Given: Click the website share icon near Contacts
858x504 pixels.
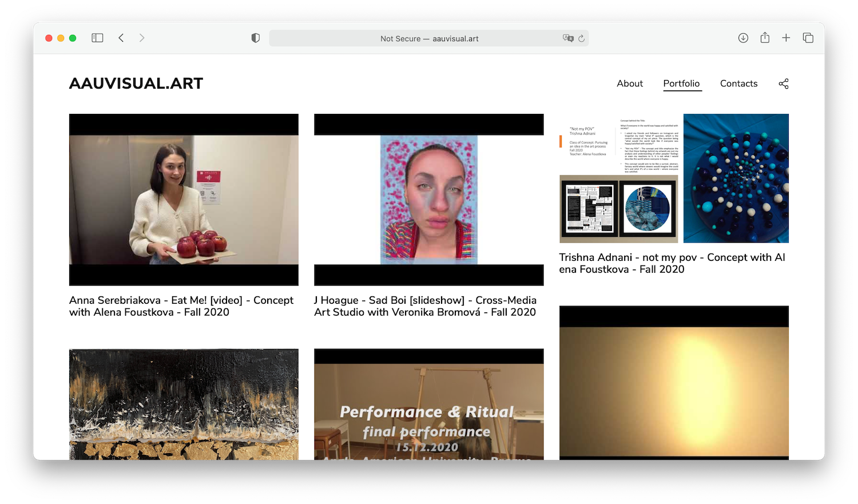Looking at the screenshot, I should tap(784, 84).
